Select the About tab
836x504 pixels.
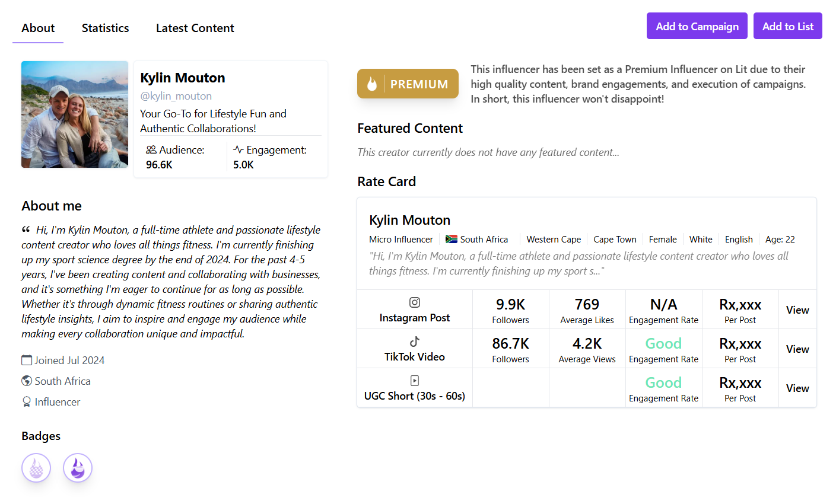[x=38, y=28]
